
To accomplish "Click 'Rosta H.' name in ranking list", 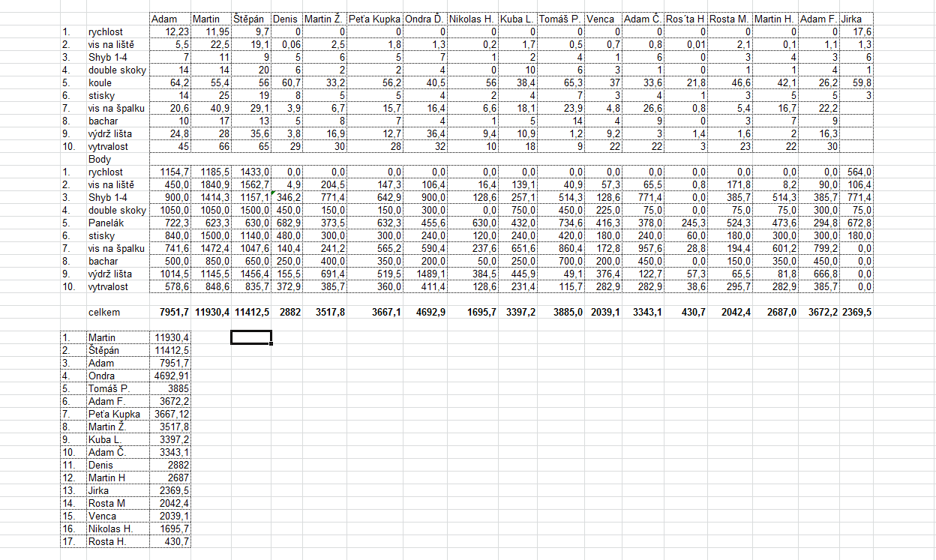I will 118,541.
